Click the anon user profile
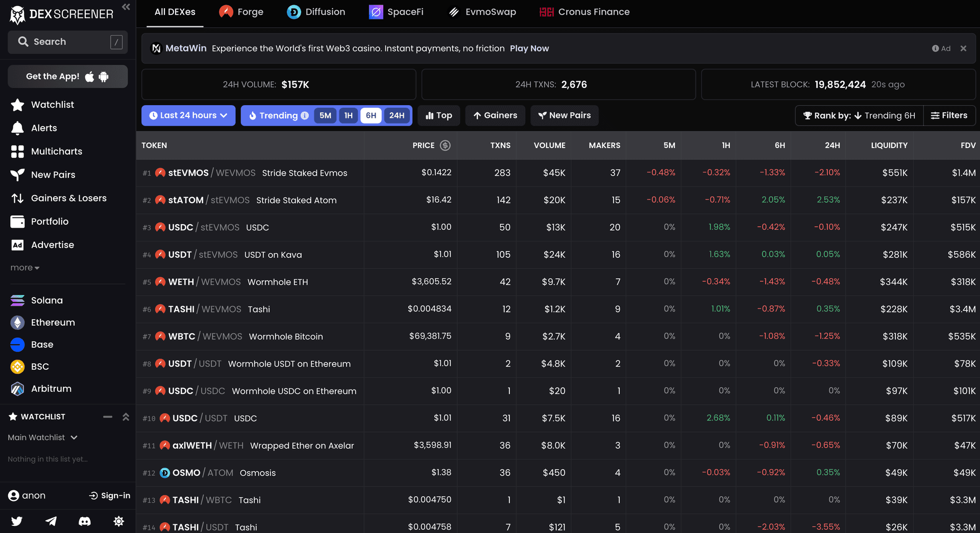Viewport: 980px width, 533px height. click(27, 496)
